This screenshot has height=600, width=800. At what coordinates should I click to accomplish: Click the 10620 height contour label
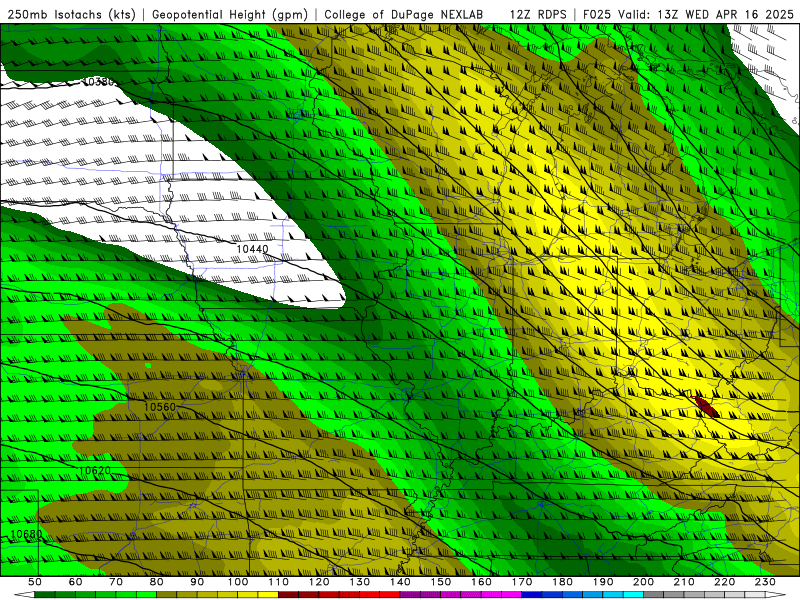[x=95, y=470]
